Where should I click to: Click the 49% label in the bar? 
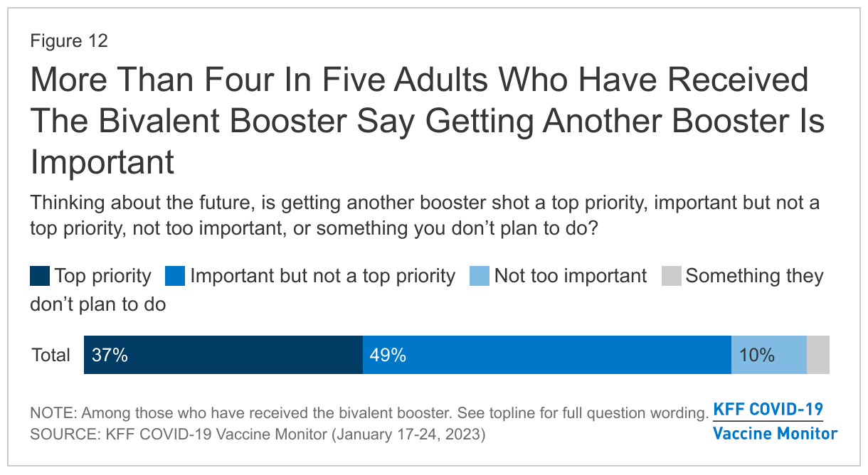point(388,355)
